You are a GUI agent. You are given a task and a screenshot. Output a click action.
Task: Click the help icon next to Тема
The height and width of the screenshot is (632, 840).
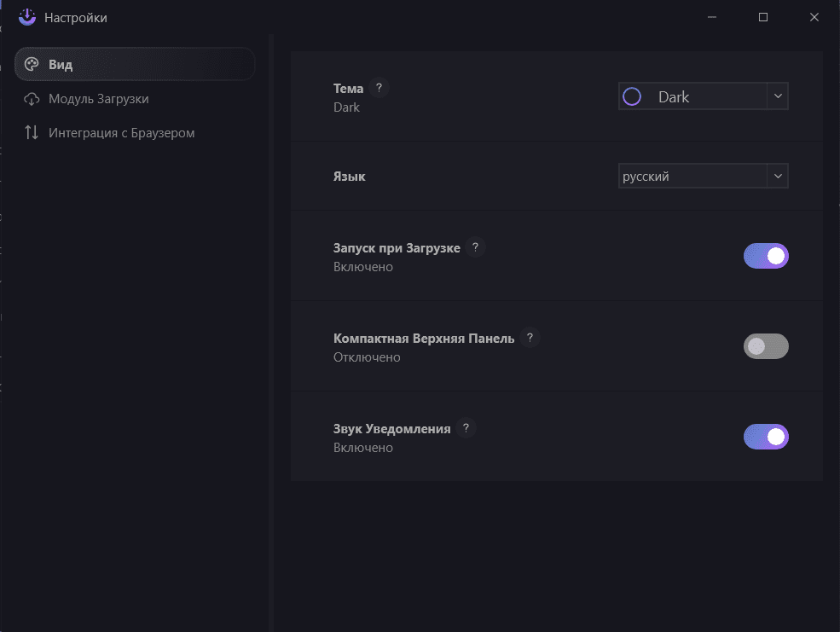(x=379, y=88)
